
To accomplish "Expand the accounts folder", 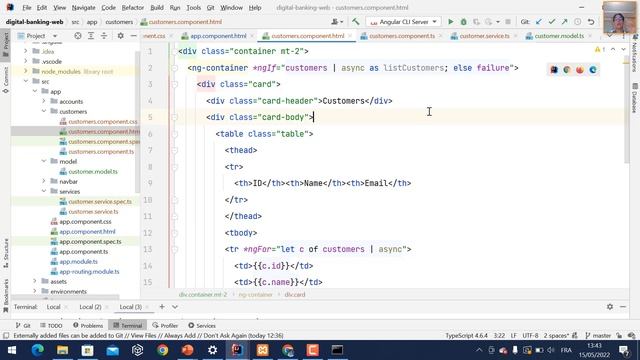I will pyautogui.click(x=44, y=101).
